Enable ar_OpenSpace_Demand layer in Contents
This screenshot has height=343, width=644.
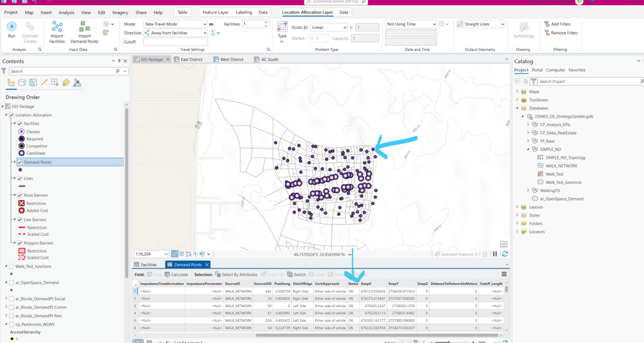12,282
